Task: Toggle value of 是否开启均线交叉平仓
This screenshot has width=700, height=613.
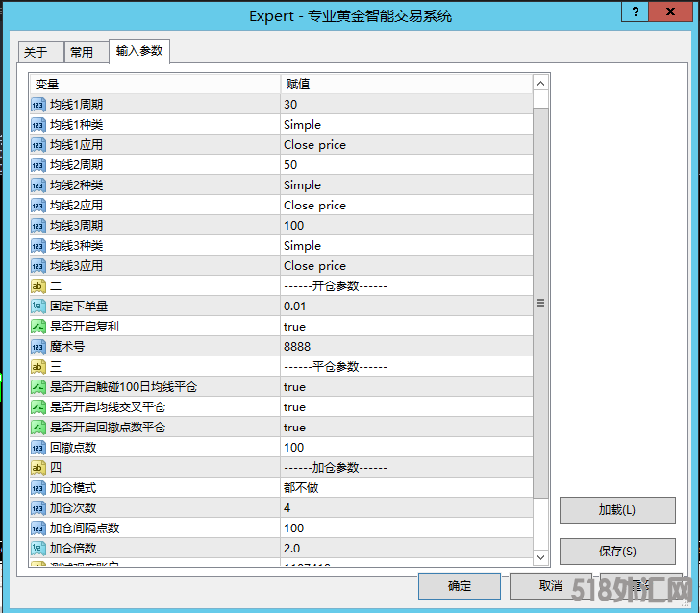Action: [407, 406]
